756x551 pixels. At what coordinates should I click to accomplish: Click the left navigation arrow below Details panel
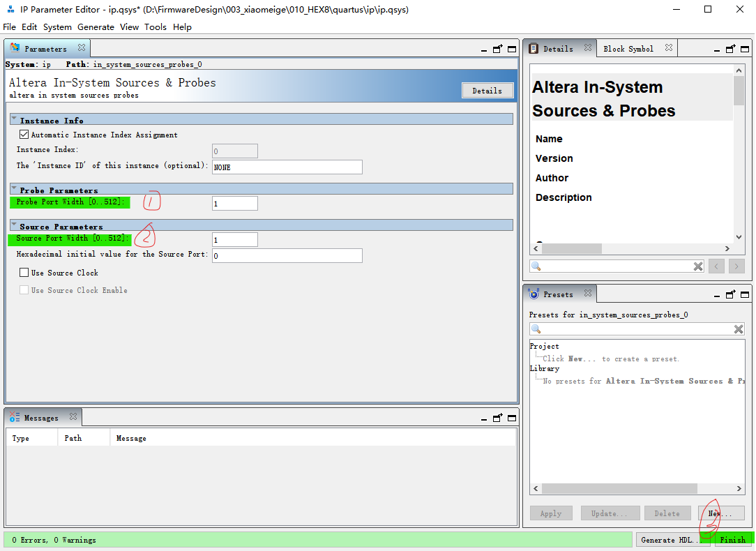pos(716,266)
